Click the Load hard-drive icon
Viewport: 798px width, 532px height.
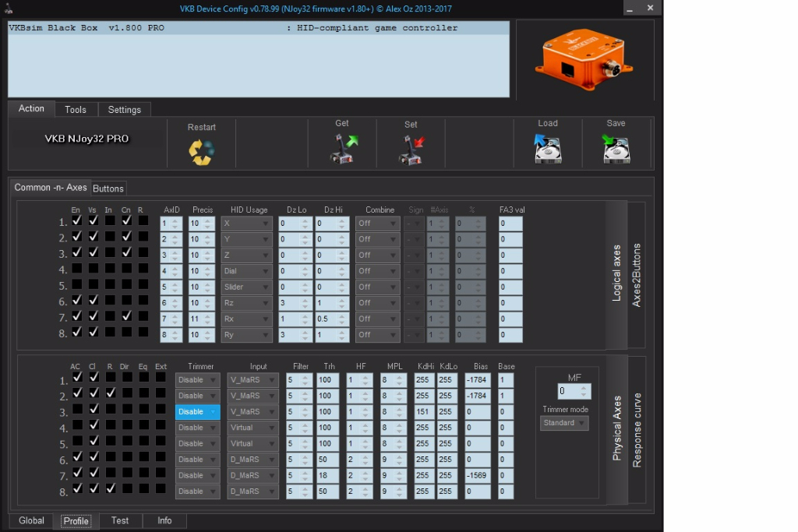pyautogui.click(x=547, y=149)
